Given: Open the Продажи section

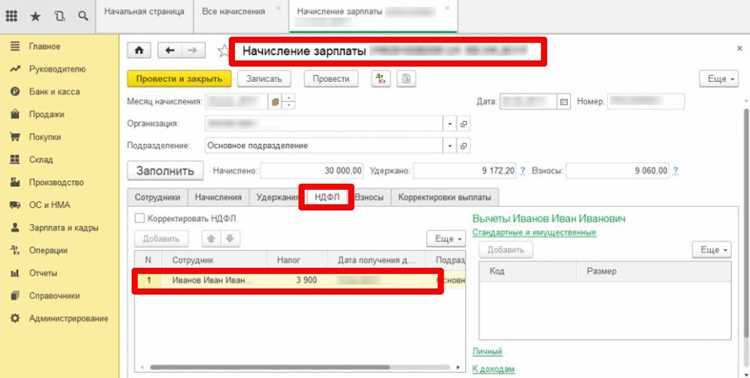Looking at the screenshot, I should [46, 114].
